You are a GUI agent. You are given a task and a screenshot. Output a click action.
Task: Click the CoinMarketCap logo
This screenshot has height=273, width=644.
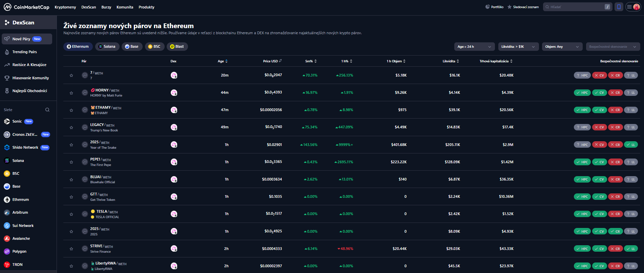[26, 7]
